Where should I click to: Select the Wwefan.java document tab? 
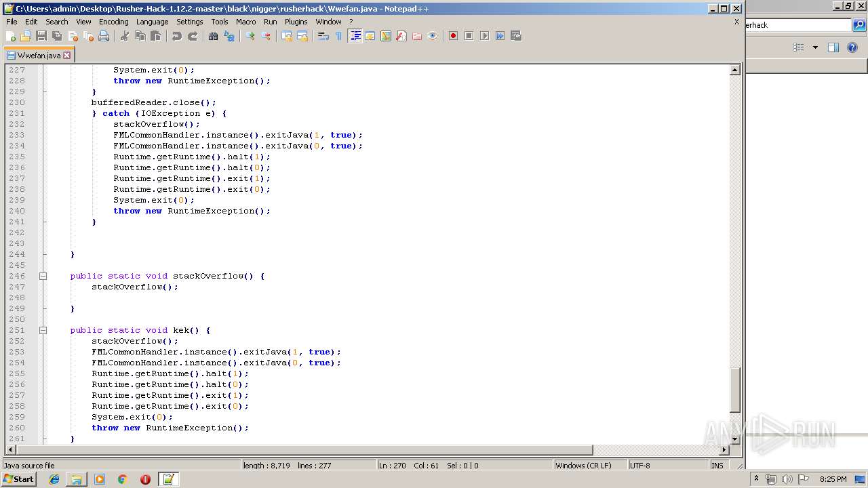pos(39,56)
